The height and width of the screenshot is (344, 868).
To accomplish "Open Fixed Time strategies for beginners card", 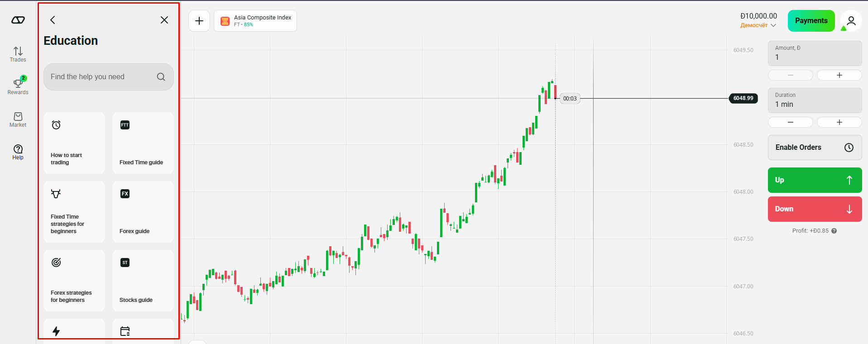I will pyautogui.click(x=74, y=212).
